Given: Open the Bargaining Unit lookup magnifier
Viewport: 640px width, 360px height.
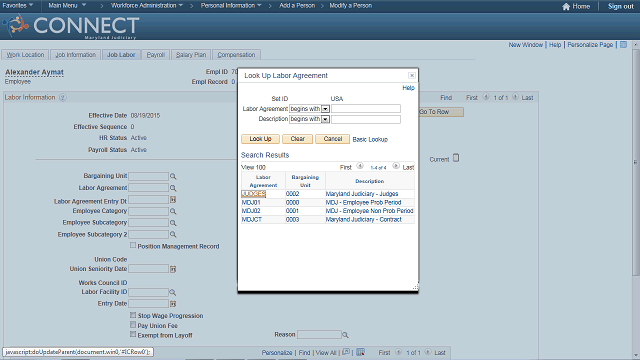Looking at the screenshot, I should [173, 176].
